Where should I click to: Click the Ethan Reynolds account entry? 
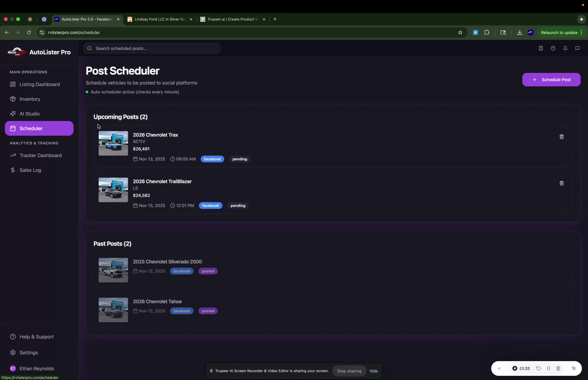[x=36, y=368]
